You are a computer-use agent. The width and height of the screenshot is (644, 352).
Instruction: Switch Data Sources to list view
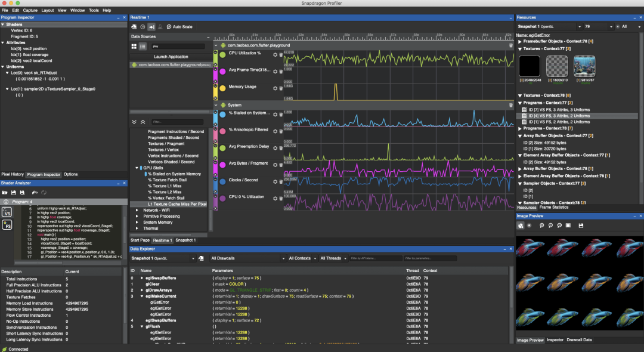(x=143, y=47)
